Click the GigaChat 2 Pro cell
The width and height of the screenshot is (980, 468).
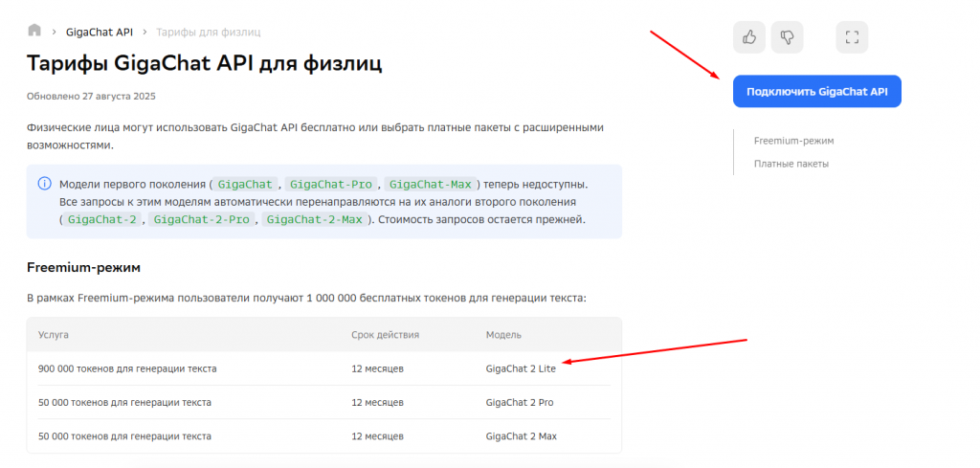click(520, 402)
